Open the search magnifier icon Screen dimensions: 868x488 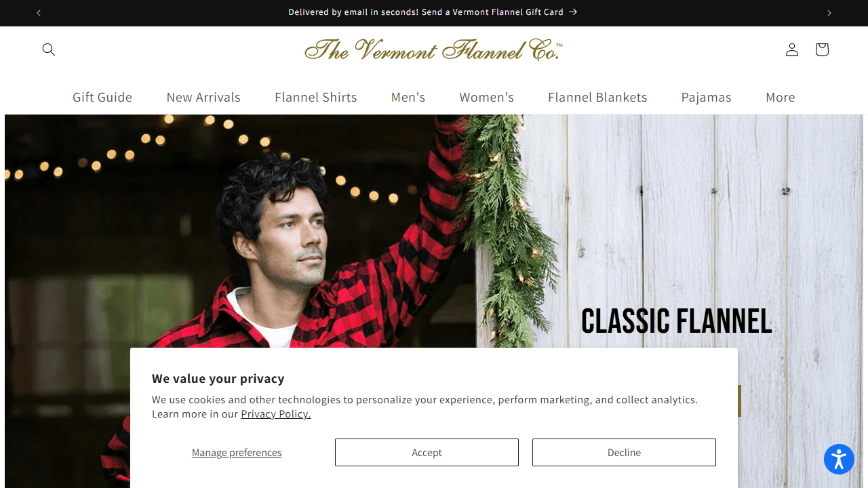pyautogui.click(x=49, y=49)
